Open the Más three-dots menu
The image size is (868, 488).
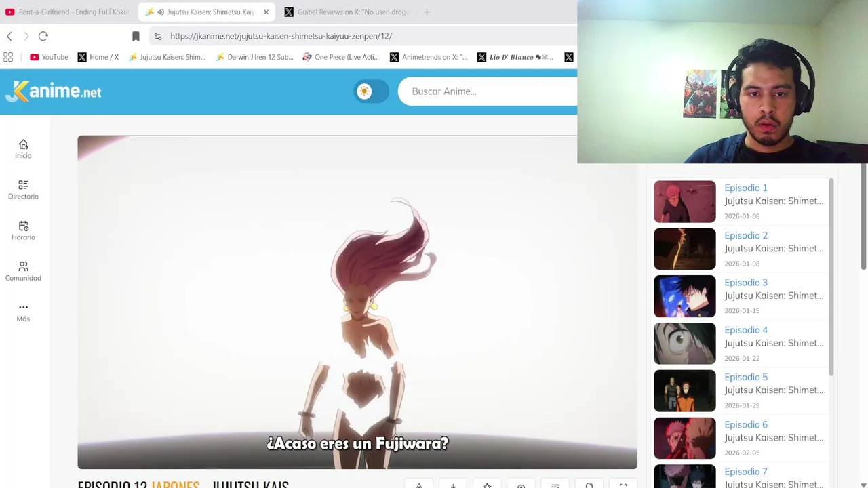23,312
